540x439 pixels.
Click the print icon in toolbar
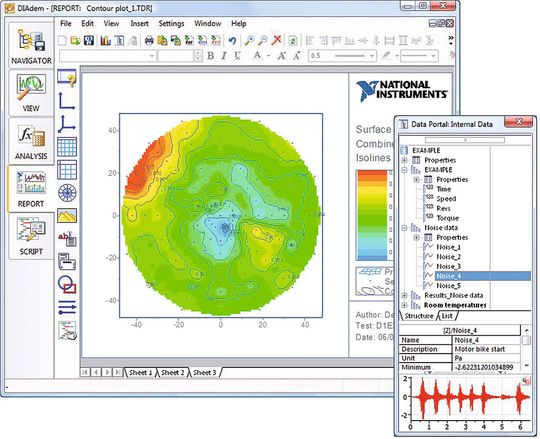149,40
